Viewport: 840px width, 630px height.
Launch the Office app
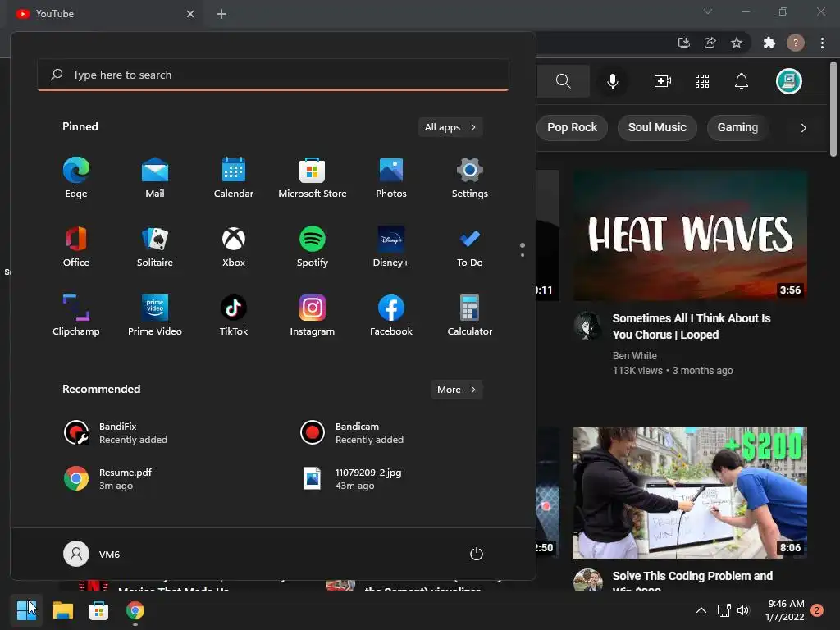76,246
